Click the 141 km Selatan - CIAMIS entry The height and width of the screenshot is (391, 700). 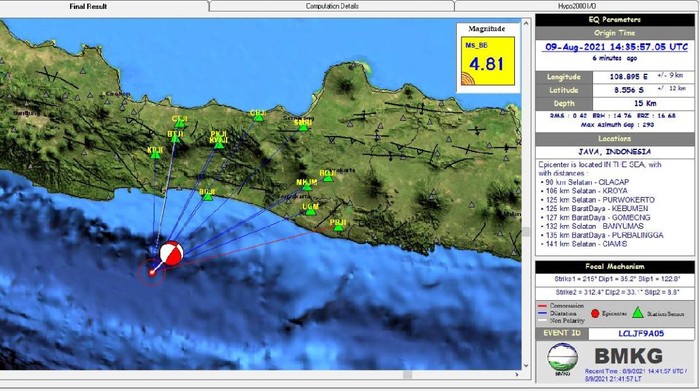coord(586,244)
